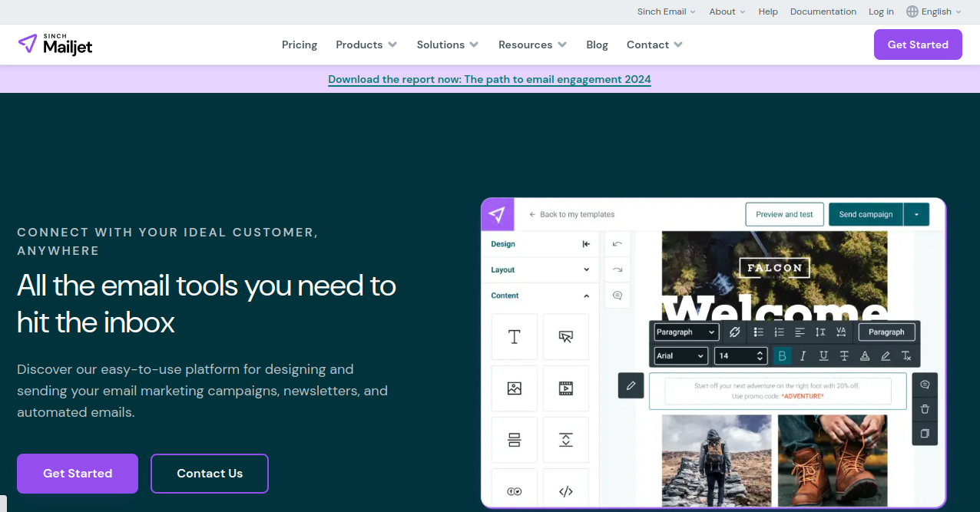Toggle bold formatting in the text toolbar
Screen dimensions: 980x512
point(782,355)
